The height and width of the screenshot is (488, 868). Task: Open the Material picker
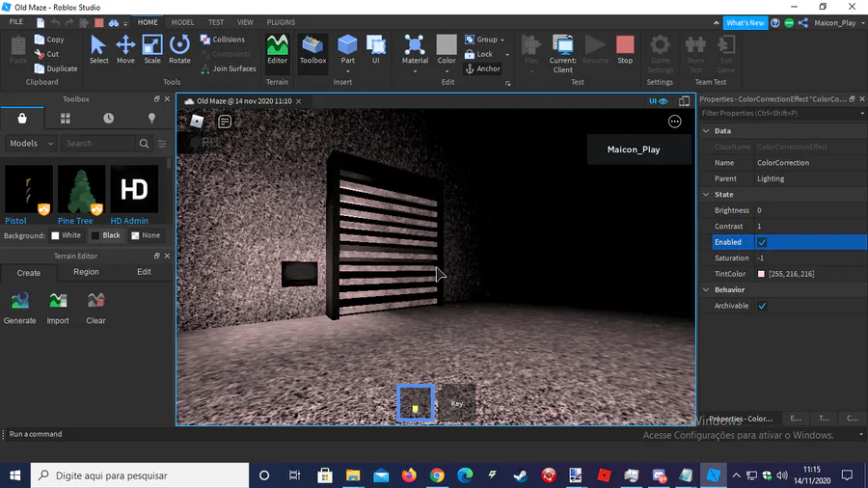(415, 49)
